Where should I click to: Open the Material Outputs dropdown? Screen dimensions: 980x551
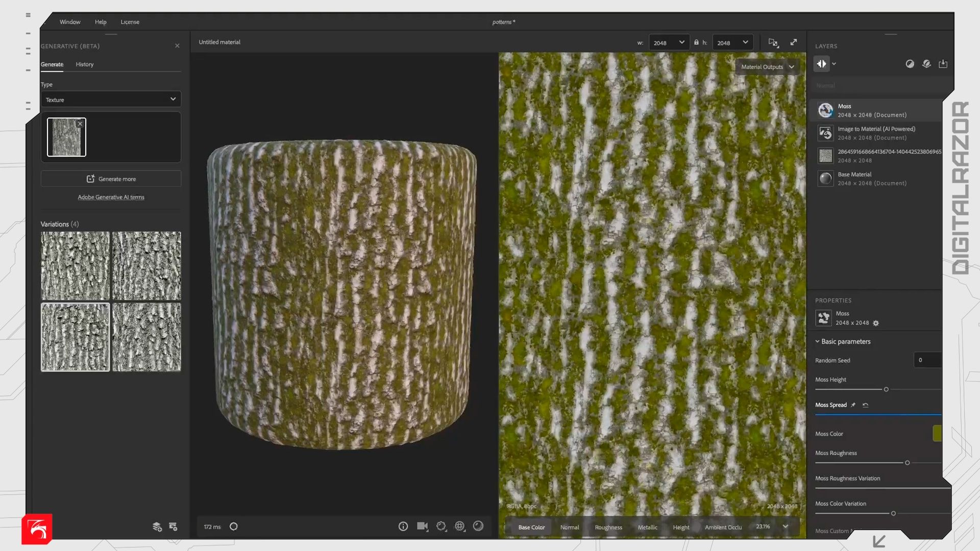tap(767, 67)
